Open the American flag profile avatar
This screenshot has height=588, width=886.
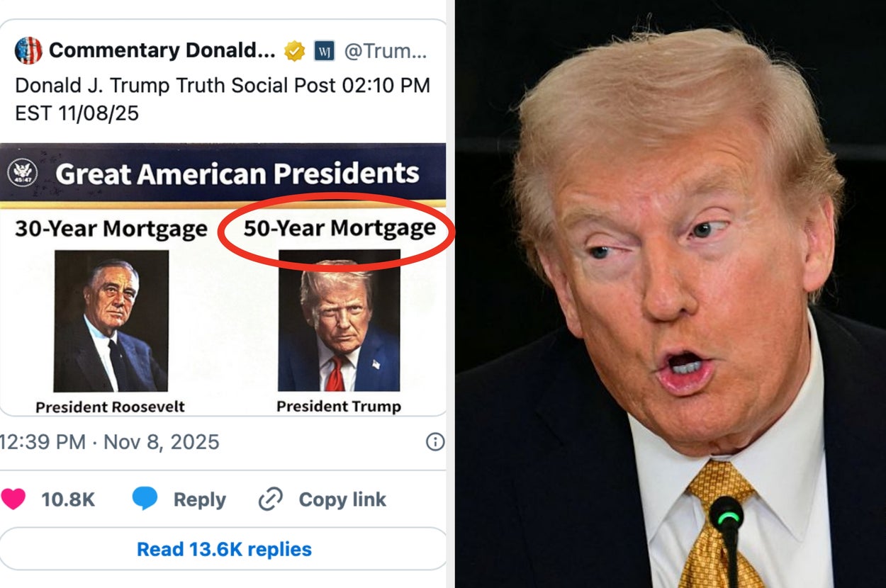(28, 50)
